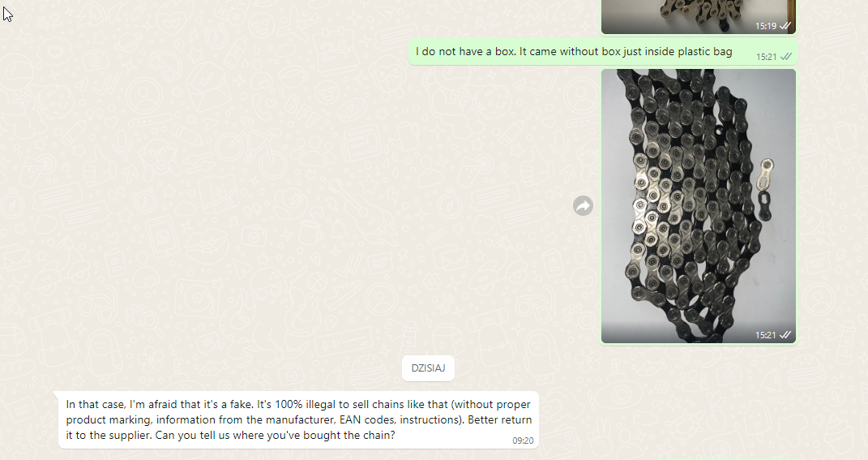Click double checkmarks on the large chain photo
Viewport: 868px width, 460px height.
pyautogui.click(x=785, y=335)
